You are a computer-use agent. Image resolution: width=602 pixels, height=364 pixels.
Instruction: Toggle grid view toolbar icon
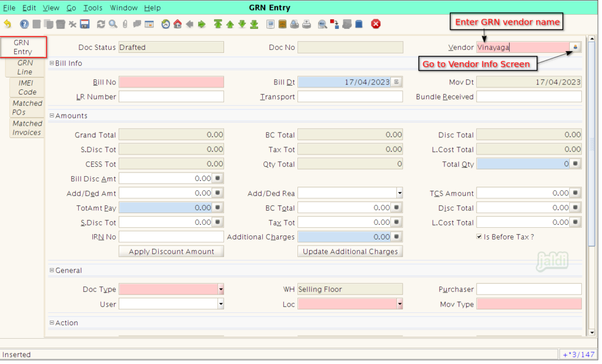pos(149,24)
